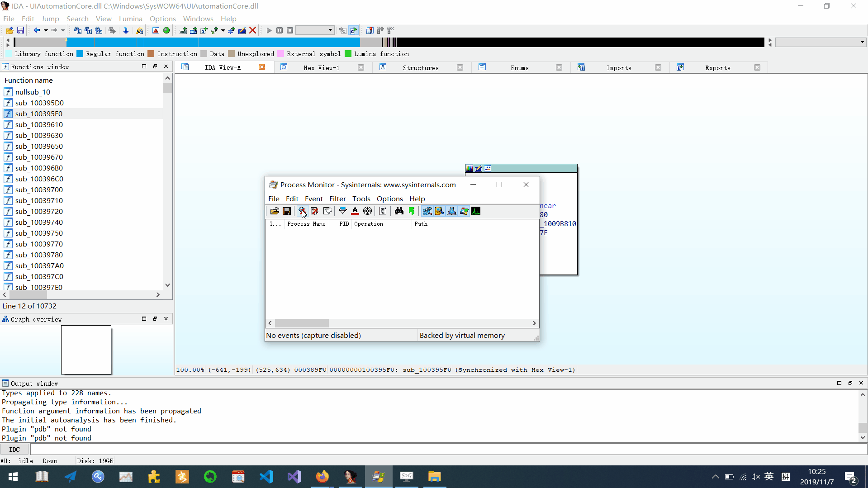Viewport: 868px width, 488px height.
Task: Open Visual Studio Code from the taskbar
Action: click(x=266, y=477)
